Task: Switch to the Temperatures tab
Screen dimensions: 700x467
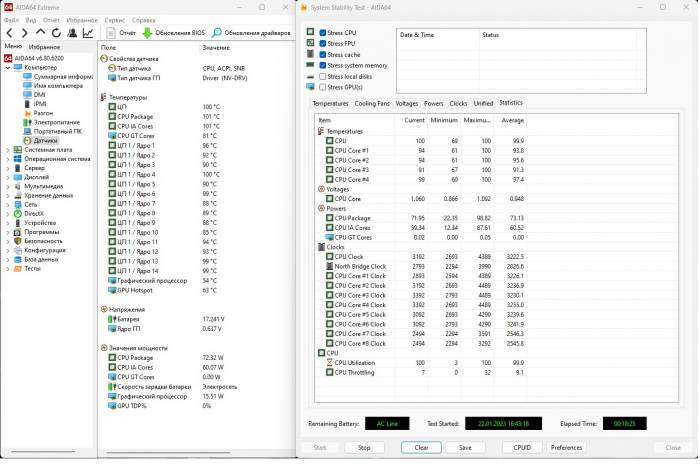Action: click(x=330, y=104)
